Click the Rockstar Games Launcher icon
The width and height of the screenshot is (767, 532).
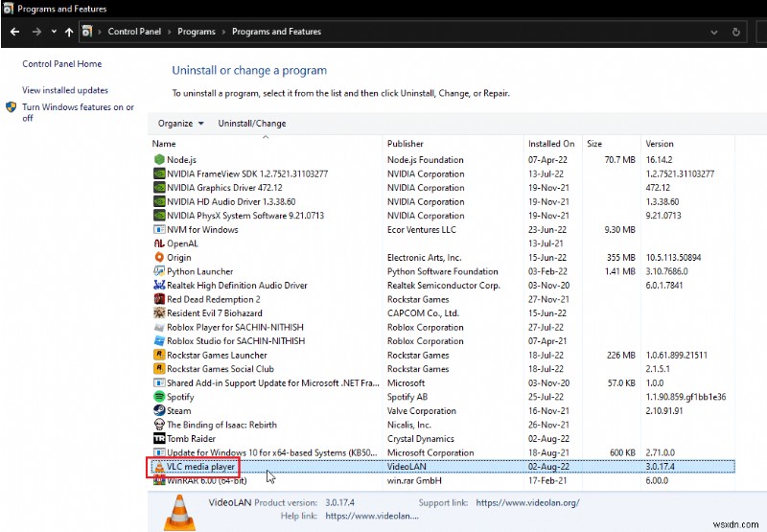[x=159, y=355]
